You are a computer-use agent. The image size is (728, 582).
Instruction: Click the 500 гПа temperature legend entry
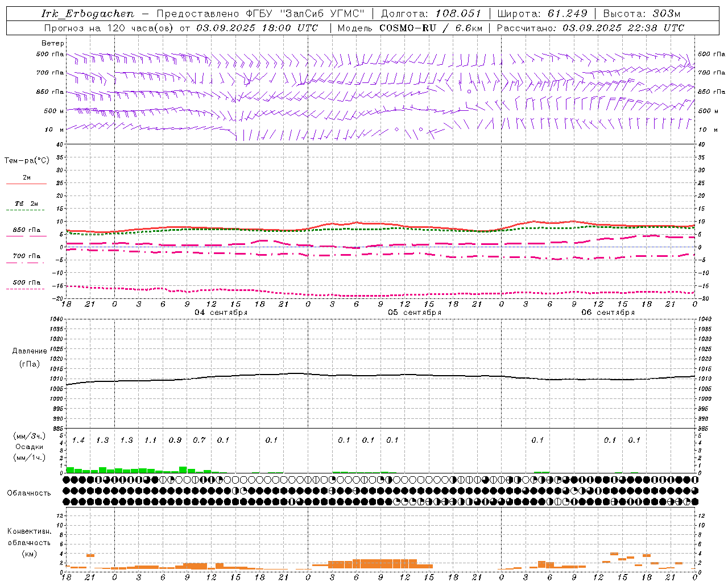[x=26, y=282]
